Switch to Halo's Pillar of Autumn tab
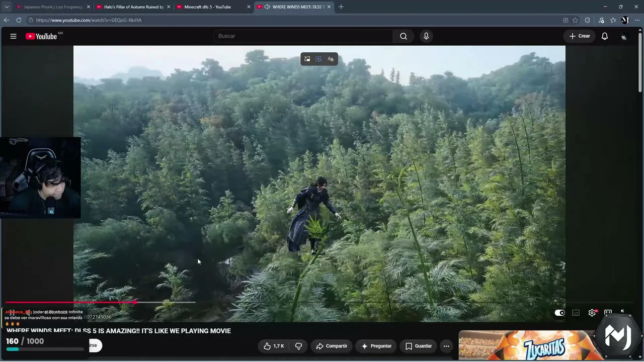The image size is (644, 362). (133, 7)
